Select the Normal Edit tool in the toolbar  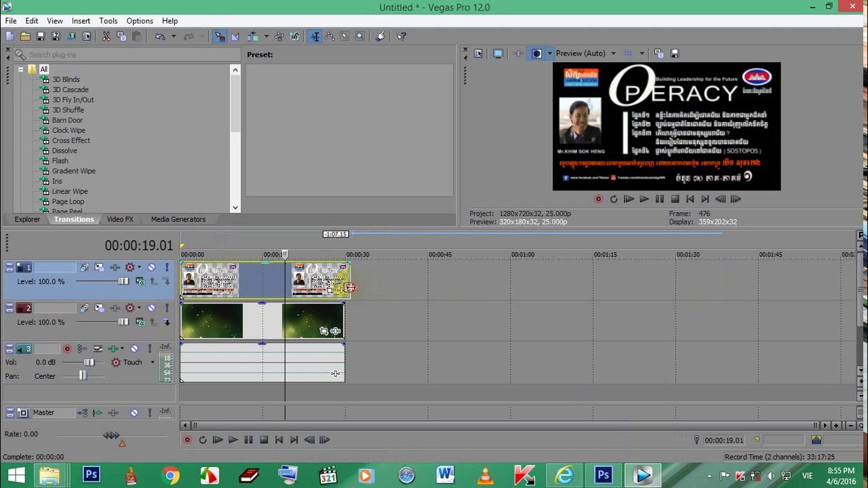click(x=315, y=36)
